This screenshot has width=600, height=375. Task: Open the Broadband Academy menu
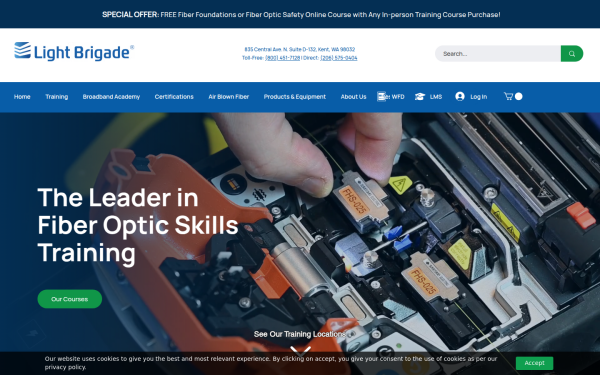click(x=111, y=97)
